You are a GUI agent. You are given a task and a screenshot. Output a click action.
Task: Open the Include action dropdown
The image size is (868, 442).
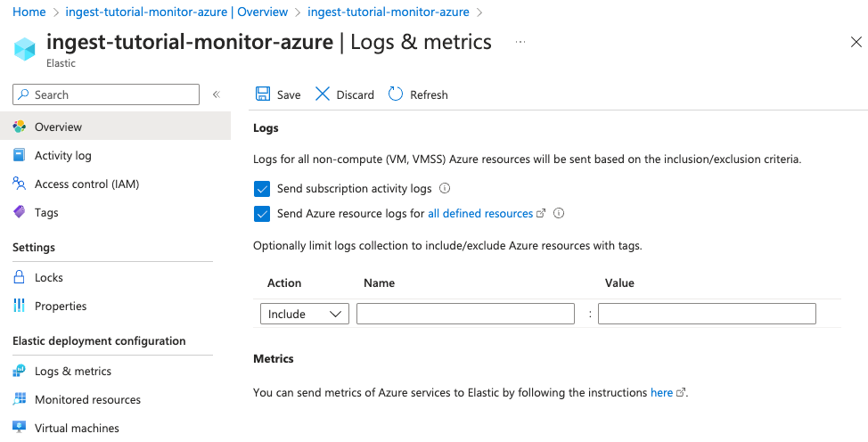(304, 314)
